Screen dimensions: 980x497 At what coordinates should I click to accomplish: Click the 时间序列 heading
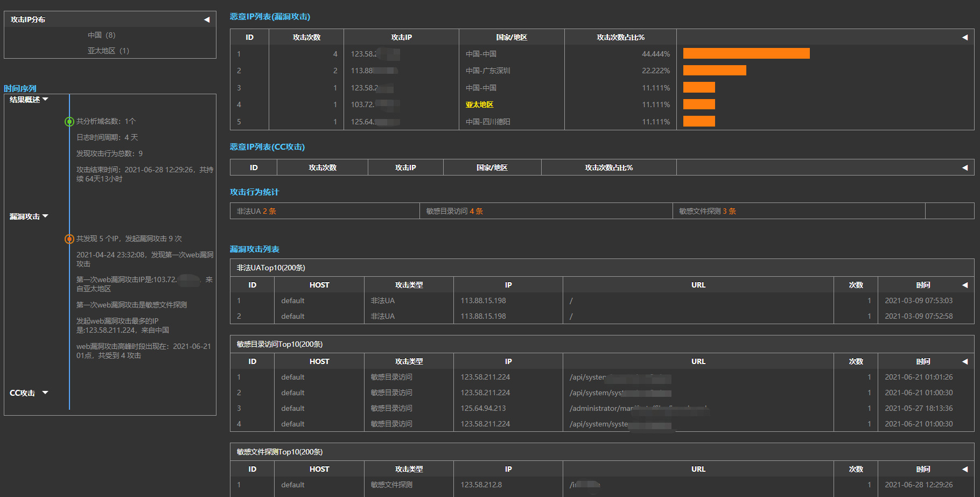pyautogui.click(x=20, y=89)
